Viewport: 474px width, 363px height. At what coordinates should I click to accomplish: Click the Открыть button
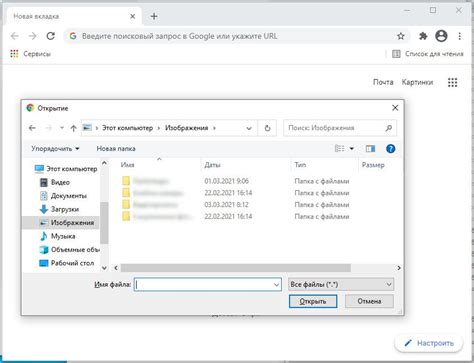click(x=313, y=301)
